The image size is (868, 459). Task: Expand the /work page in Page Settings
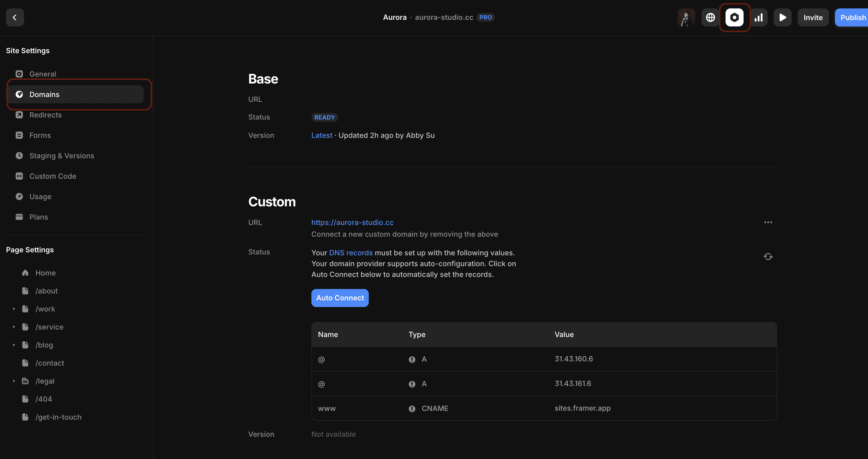tap(14, 309)
